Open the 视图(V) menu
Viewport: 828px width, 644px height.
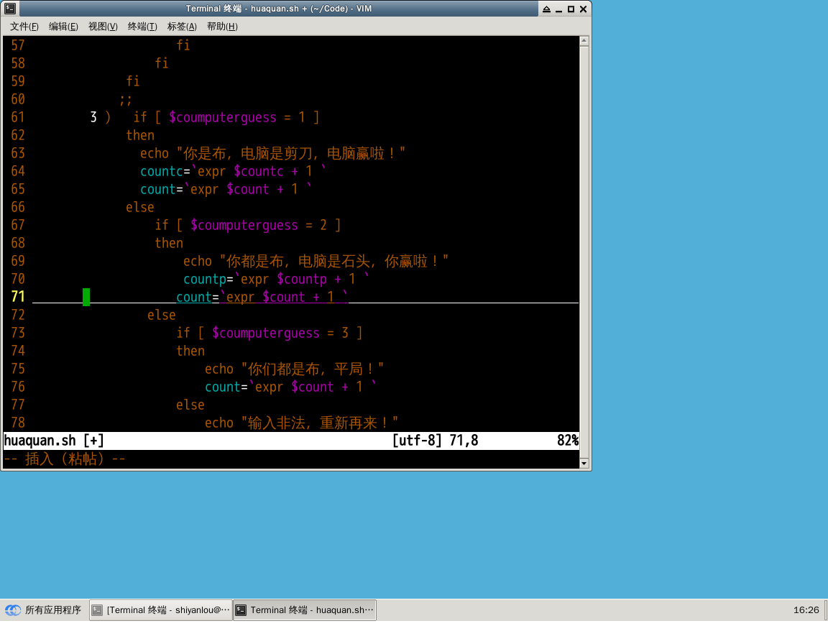[103, 27]
